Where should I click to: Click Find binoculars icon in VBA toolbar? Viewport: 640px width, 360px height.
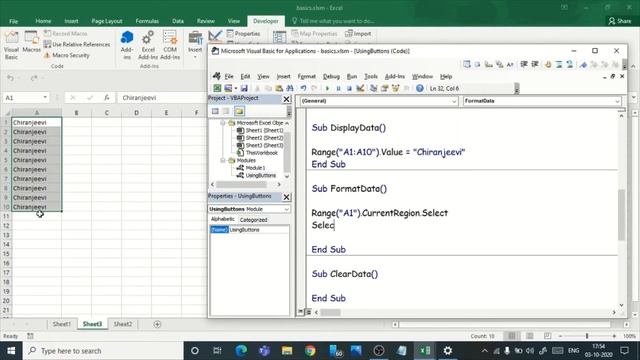tap(290, 88)
